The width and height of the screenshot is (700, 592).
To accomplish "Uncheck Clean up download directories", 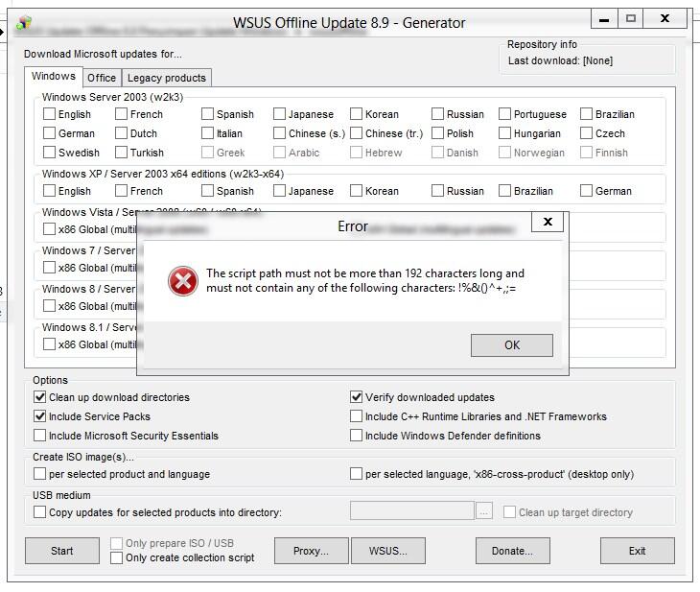I will pyautogui.click(x=39, y=397).
